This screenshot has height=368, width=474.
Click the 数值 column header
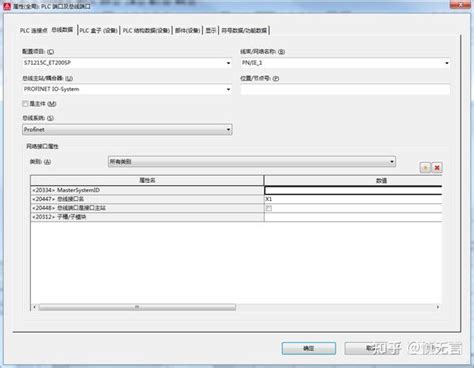click(x=353, y=180)
